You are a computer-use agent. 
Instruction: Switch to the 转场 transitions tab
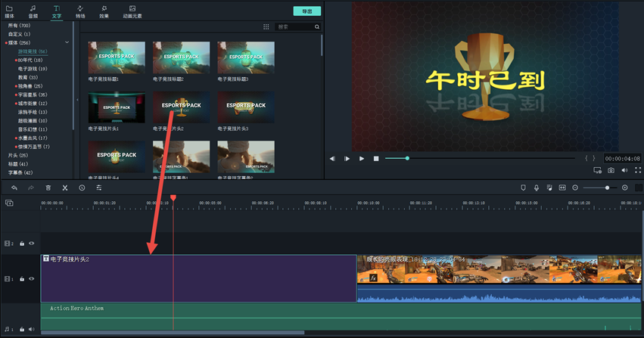click(80, 11)
